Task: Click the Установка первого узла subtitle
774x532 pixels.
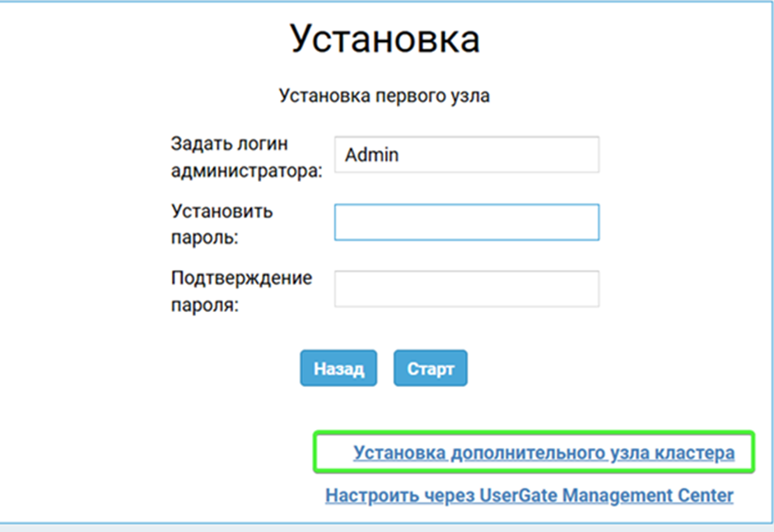Action: coord(385,96)
